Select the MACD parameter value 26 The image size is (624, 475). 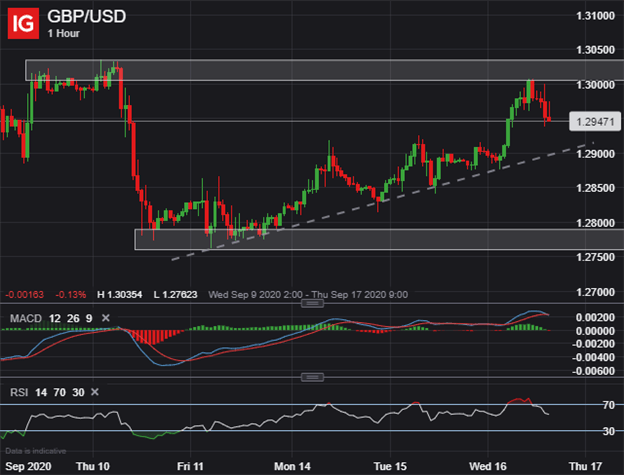pyautogui.click(x=73, y=318)
